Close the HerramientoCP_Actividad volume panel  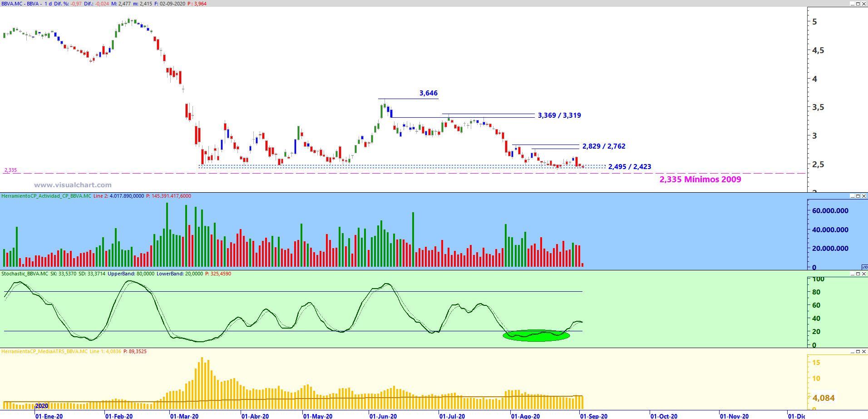coord(864,196)
